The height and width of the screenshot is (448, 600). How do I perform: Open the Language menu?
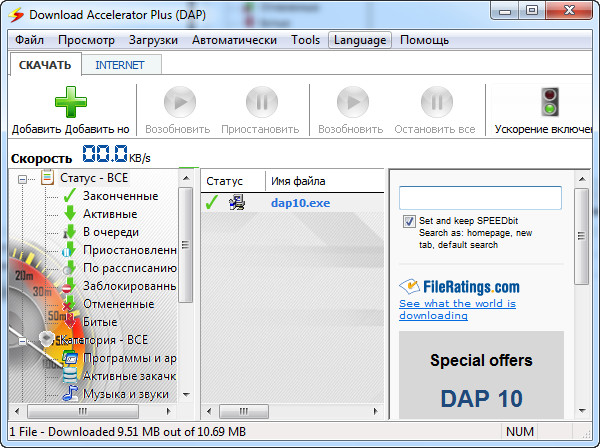coord(360,40)
